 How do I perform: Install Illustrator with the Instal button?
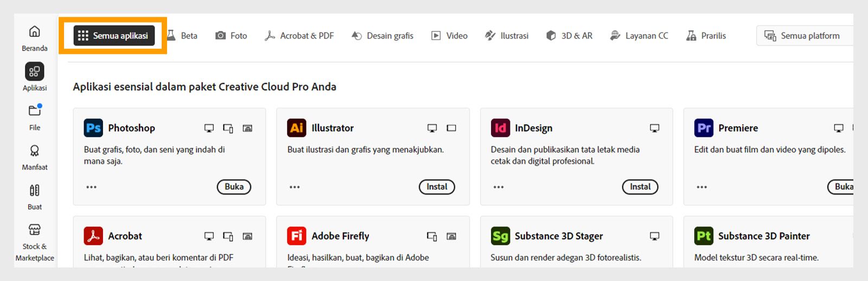click(x=437, y=187)
